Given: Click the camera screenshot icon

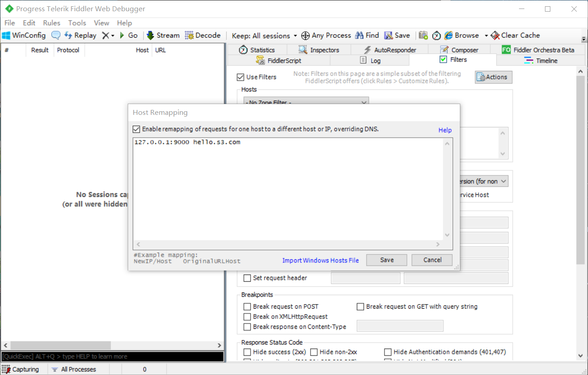Looking at the screenshot, I should pyautogui.click(x=423, y=35).
